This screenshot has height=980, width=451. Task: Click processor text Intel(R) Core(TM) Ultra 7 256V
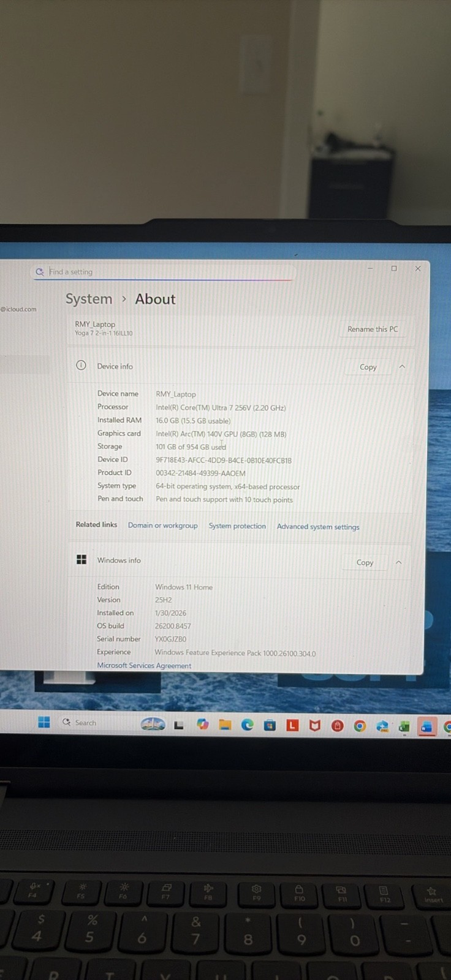coord(221,408)
